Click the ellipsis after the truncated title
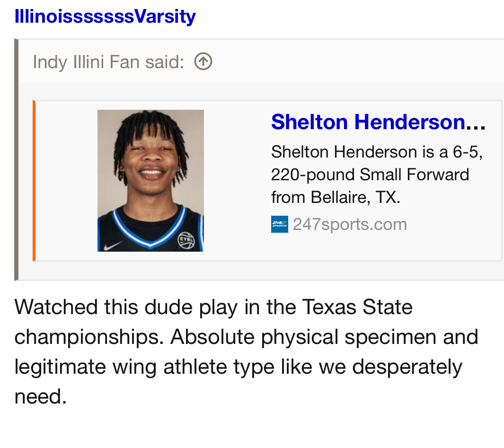 (x=476, y=123)
